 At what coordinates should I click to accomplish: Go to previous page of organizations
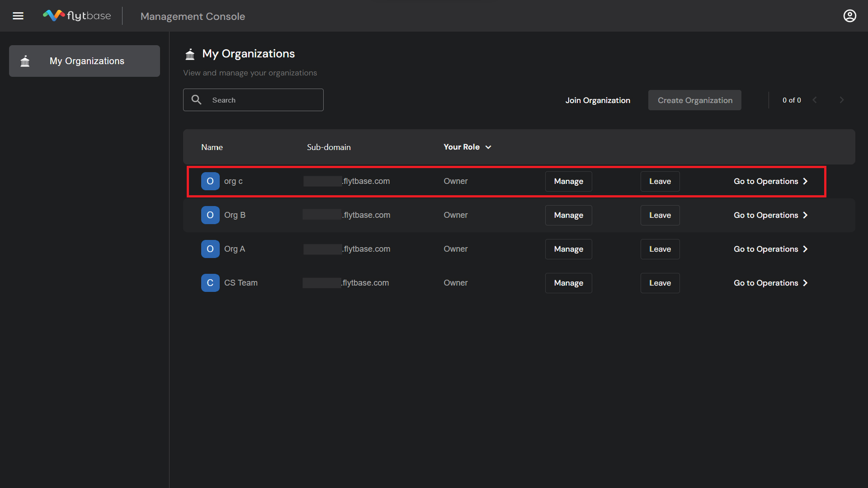coord(815,100)
